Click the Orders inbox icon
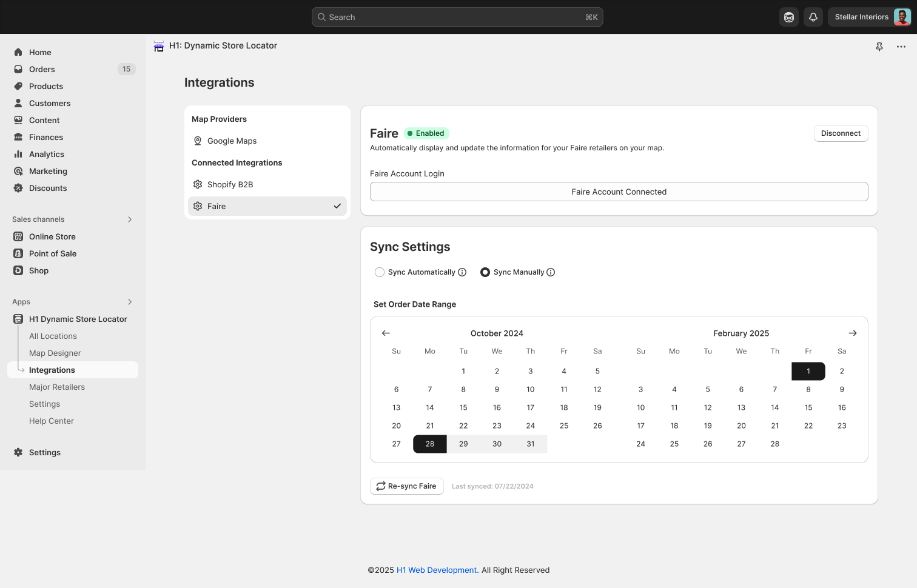This screenshot has height=588, width=917. [x=18, y=69]
